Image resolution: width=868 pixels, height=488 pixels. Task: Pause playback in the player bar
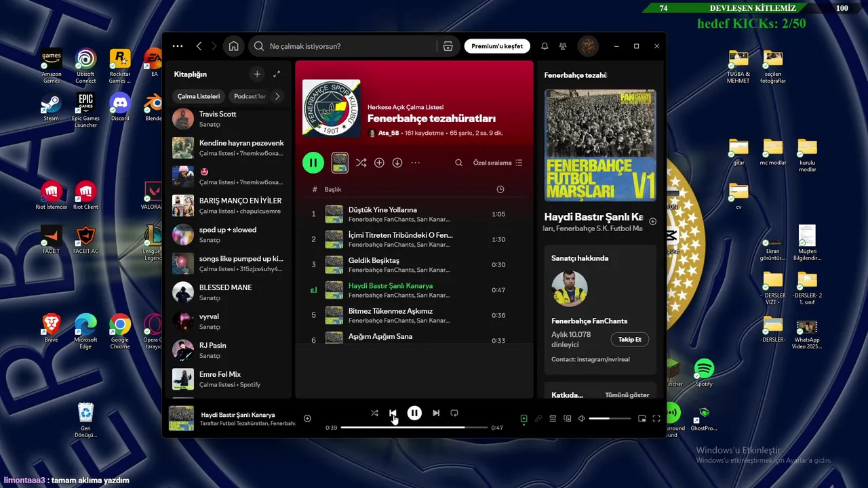(414, 413)
